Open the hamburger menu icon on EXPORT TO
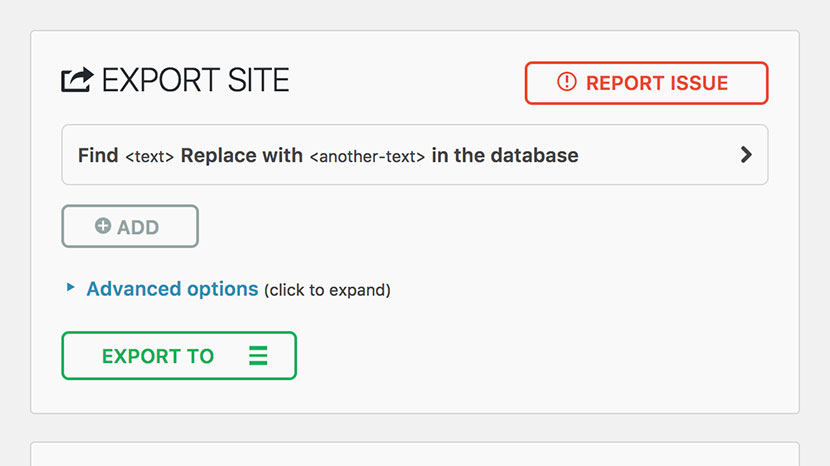Viewport: 830px width, 466px height. [258, 355]
